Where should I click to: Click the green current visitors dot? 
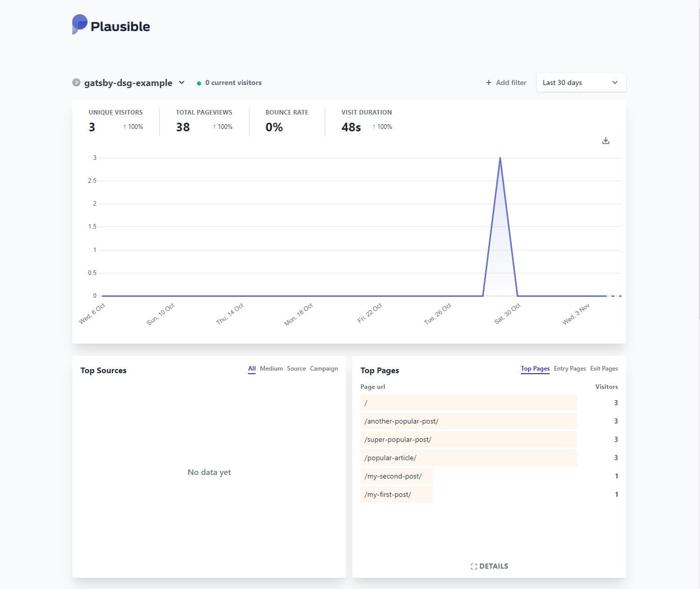click(x=199, y=82)
